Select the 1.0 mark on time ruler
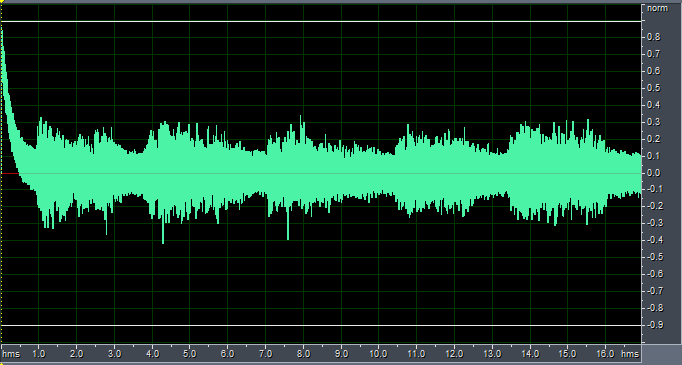The image size is (682, 365). tap(39, 354)
